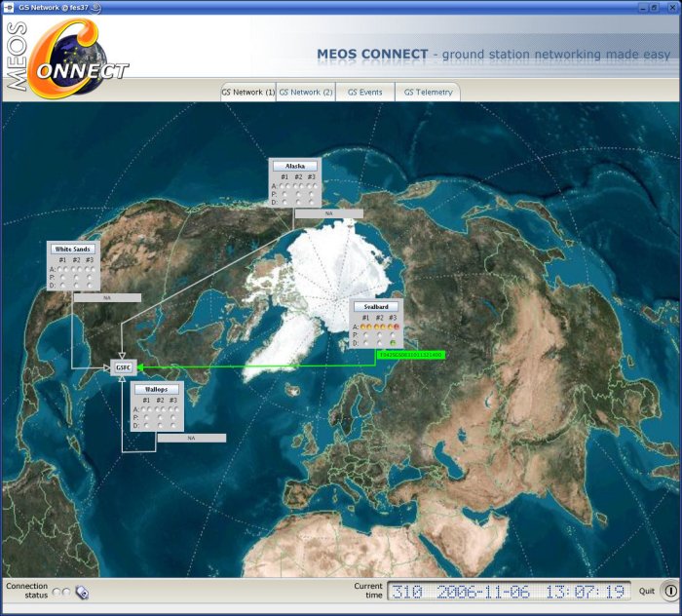
Task: Click the green Svalbard pass ID label
Action: [410, 355]
